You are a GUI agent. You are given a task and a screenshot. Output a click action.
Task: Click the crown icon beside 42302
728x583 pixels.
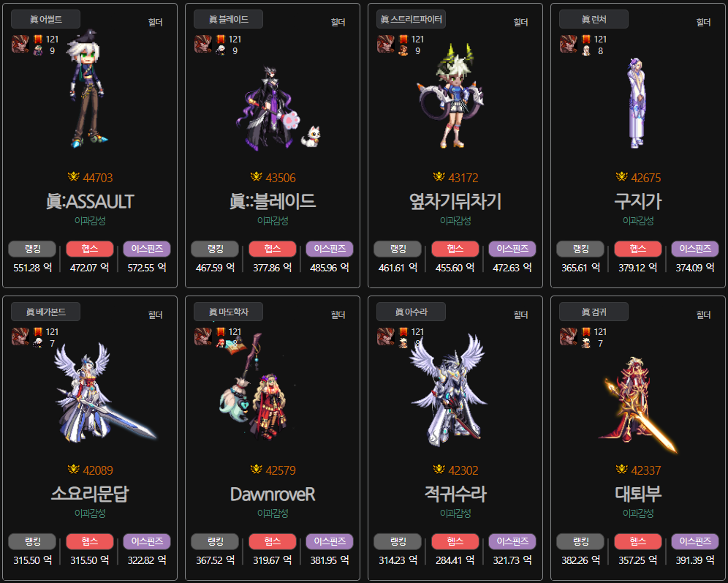click(439, 470)
